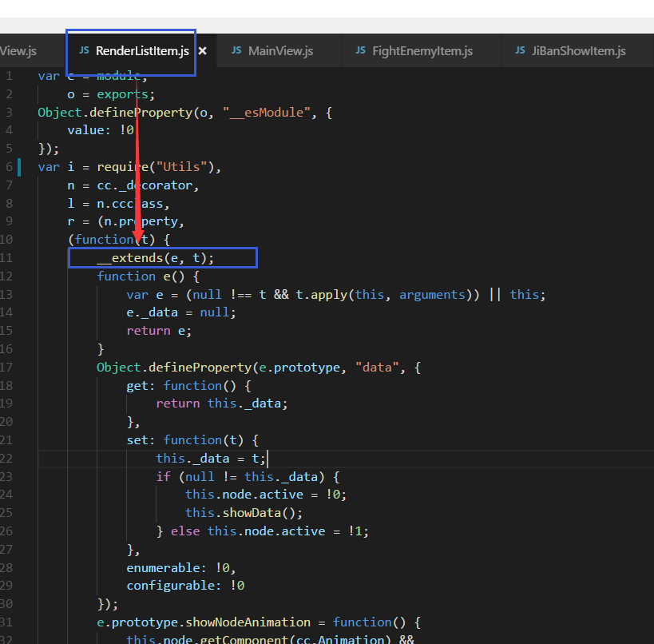
Task: Open the FightEnemyItem.js tab
Action: [x=422, y=51]
